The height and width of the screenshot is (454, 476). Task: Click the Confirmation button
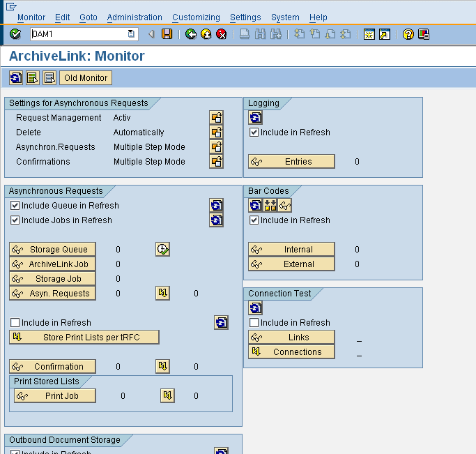pos(52,366)
